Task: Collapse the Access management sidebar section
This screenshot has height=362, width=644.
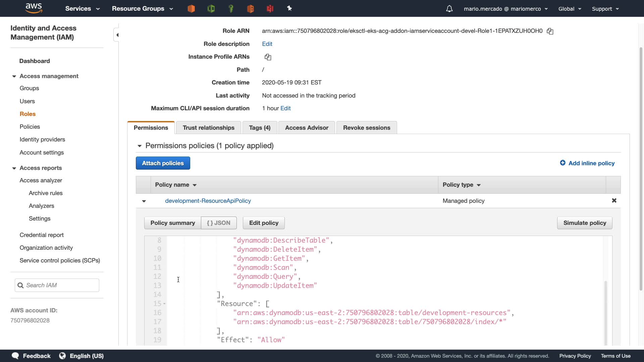Action: (14, 76)
